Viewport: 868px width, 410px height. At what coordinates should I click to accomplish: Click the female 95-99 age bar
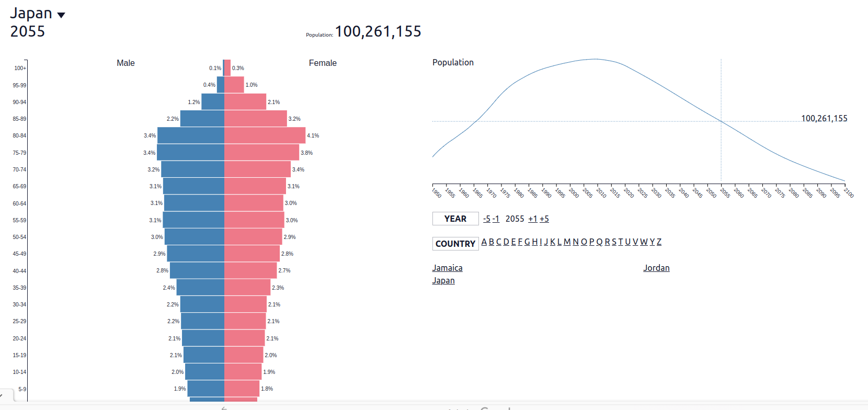(234, 85)
